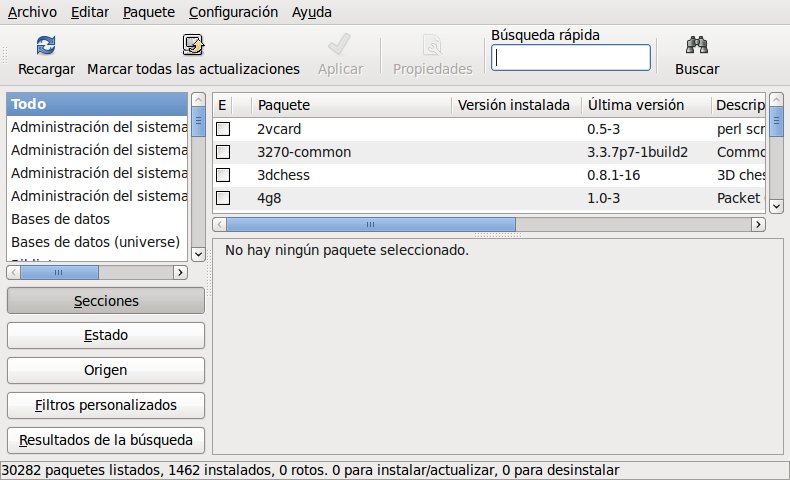Screen dimensions: 790x480
Task: Open the Ayuda menu
Action: pyautogui.click(x=311, y=12)
